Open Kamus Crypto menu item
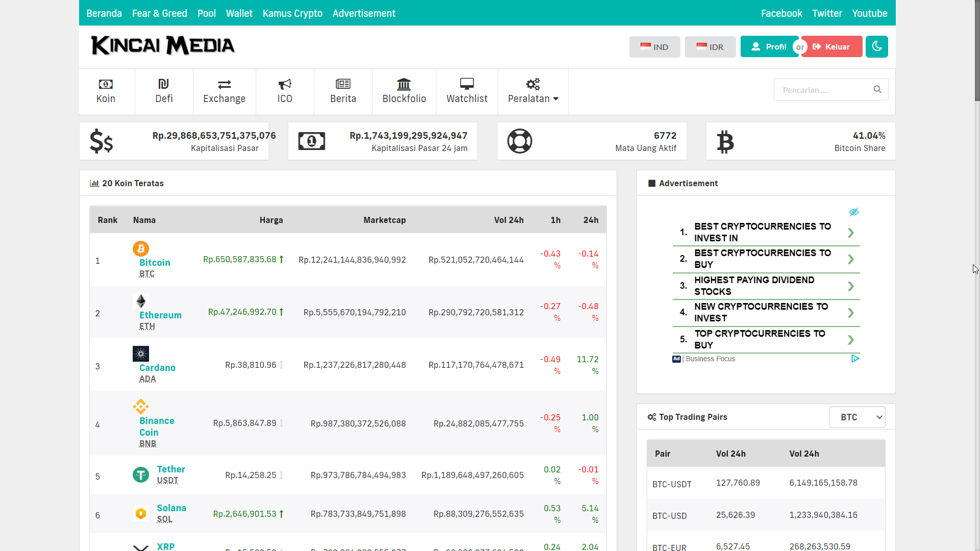980x551 pixels. point(292,13)
